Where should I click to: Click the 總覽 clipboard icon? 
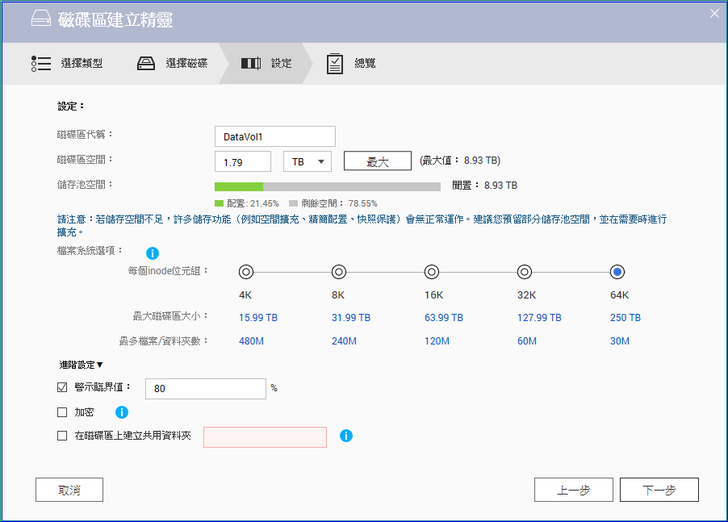[x=335, y=63]
